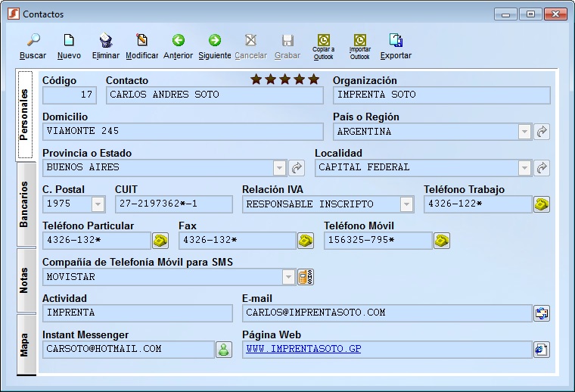
Task: Expand the C. Postal dropdown
Action: 98,204
